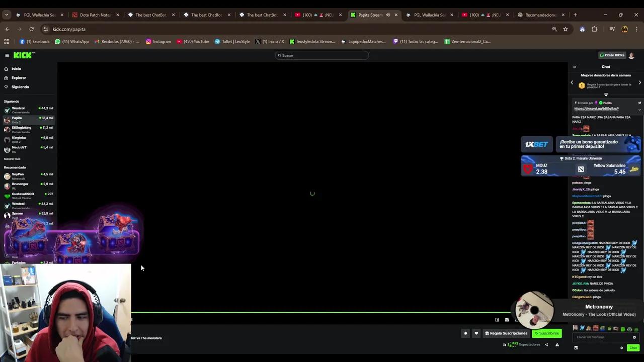Follow the channel with the heart icon
This screenshot has height=362, width=644.
coord(476,333)
